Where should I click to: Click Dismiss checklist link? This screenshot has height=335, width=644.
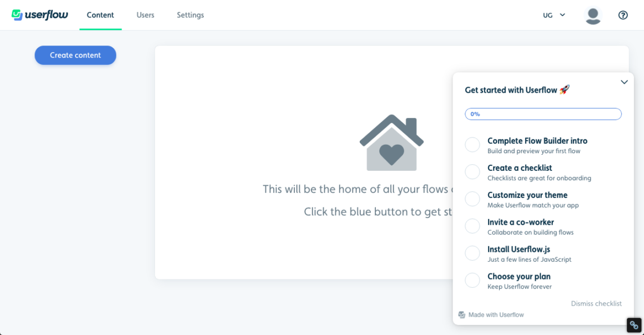pos(596,303)
